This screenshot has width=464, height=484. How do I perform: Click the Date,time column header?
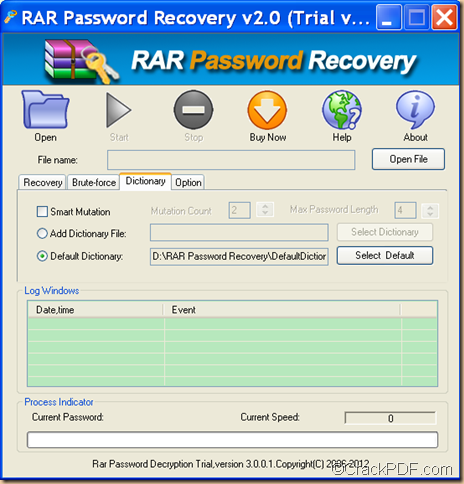pyautogui.click(x=96, y=310)
